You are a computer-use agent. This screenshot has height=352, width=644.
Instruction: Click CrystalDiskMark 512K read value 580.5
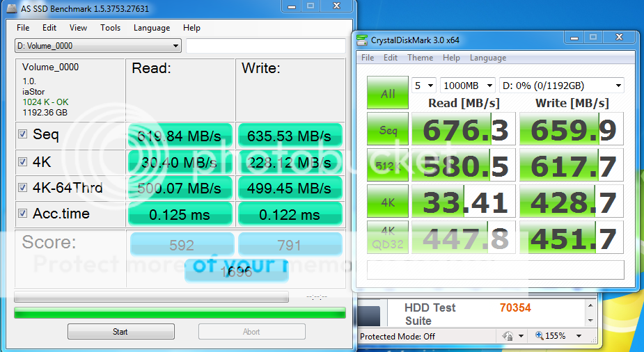[464, 165]
